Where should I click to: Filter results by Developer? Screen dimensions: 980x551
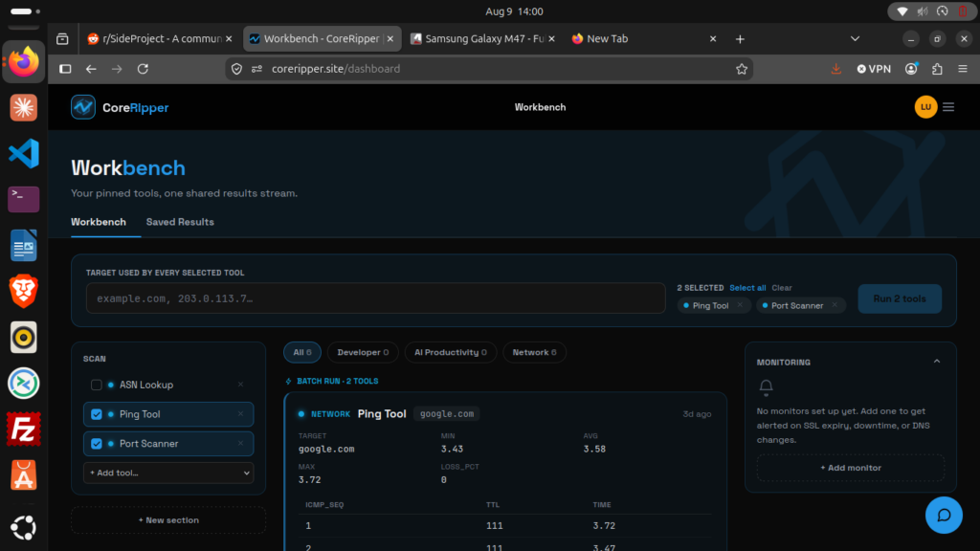point(363,352)
